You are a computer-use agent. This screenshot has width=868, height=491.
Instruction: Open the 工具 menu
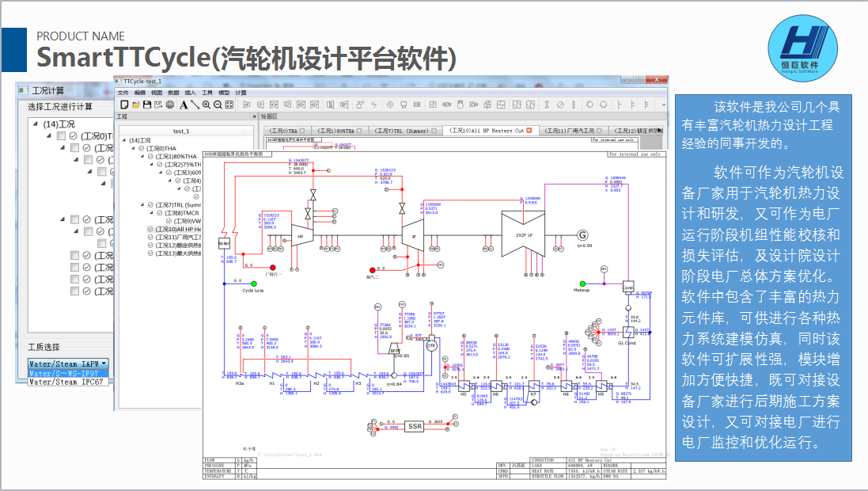pos(207,93)
